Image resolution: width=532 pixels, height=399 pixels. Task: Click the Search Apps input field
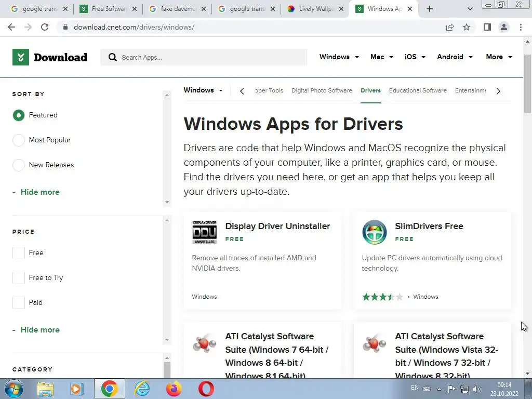[204, 57]
